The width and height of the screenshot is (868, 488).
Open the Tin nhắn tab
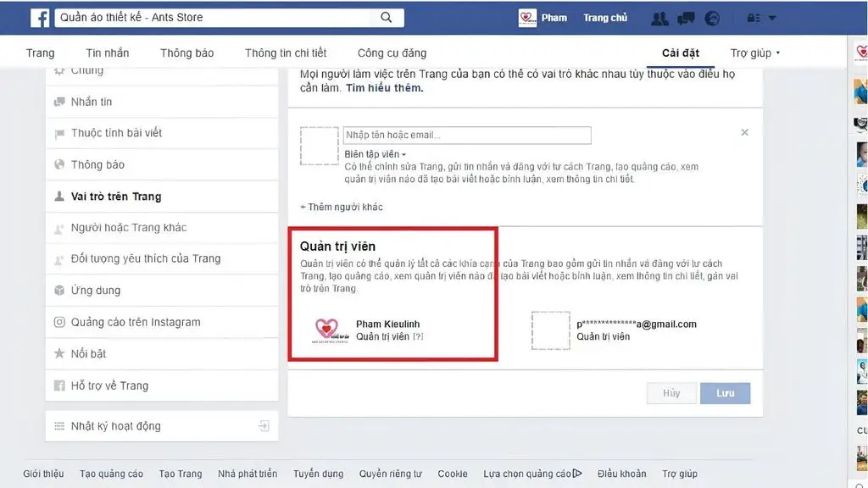click(108, 53)
